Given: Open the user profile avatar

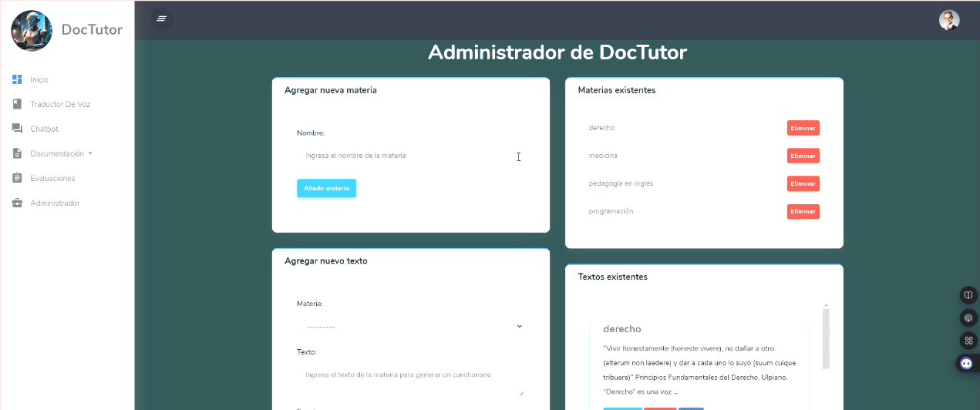Looking at the screenshot, I should 949,20.
